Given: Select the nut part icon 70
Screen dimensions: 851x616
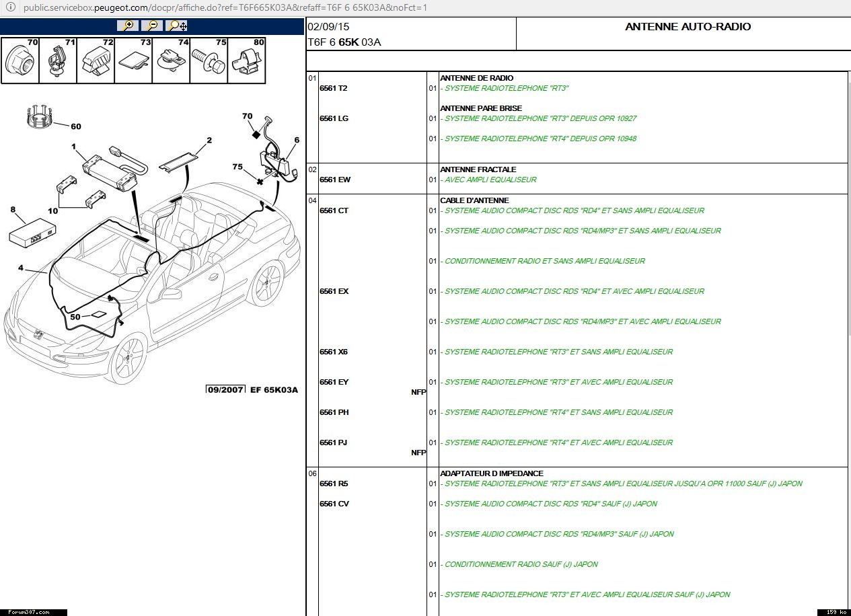Looking at the screenshot, I should tap(20, 61).
